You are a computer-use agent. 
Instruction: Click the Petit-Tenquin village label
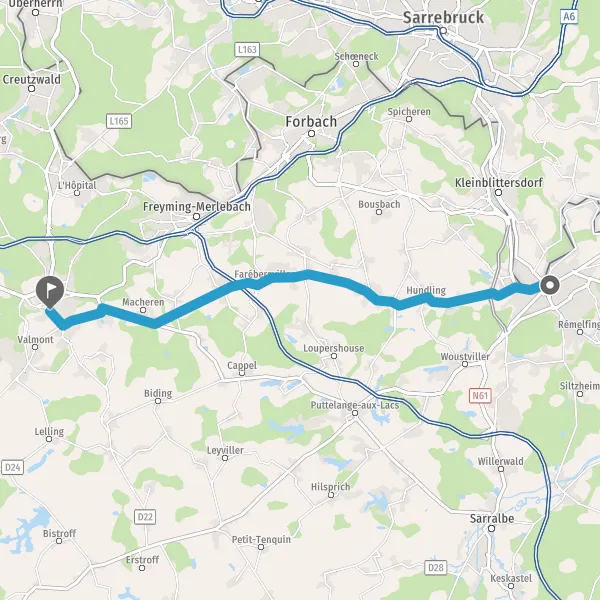261,540
